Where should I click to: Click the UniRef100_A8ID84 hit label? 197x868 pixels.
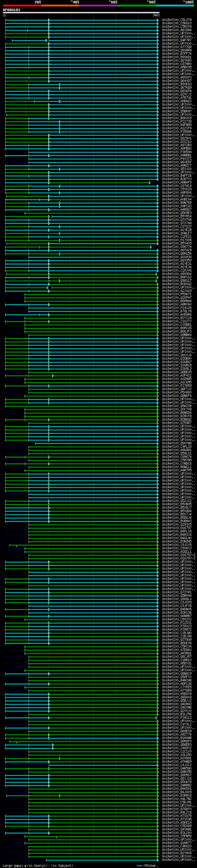point(176,30)
